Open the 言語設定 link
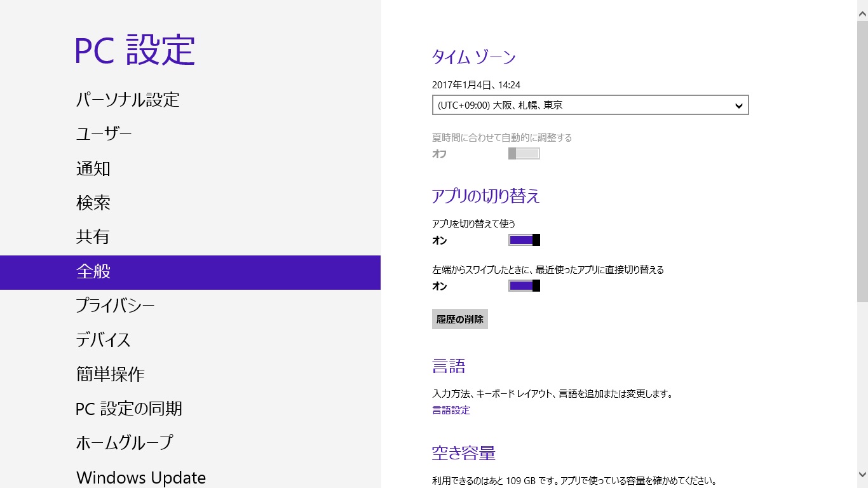 tap(451, 410)
